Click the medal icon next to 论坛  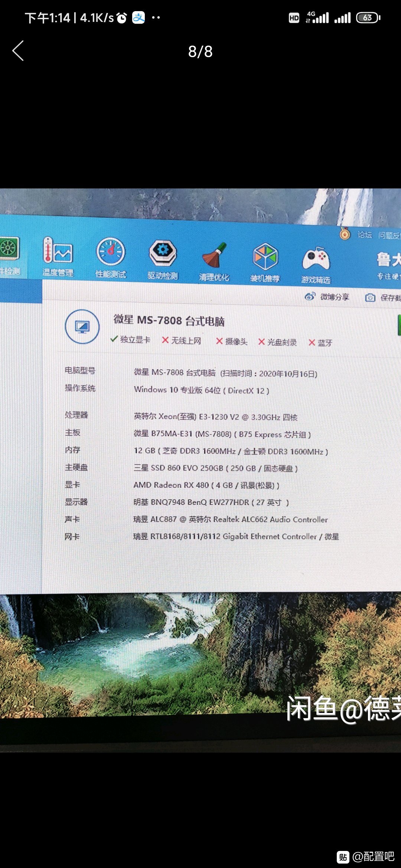[345, 233]
